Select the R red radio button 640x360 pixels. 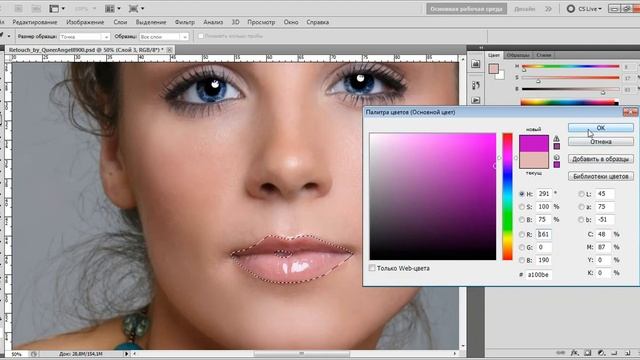pos(522,235)
